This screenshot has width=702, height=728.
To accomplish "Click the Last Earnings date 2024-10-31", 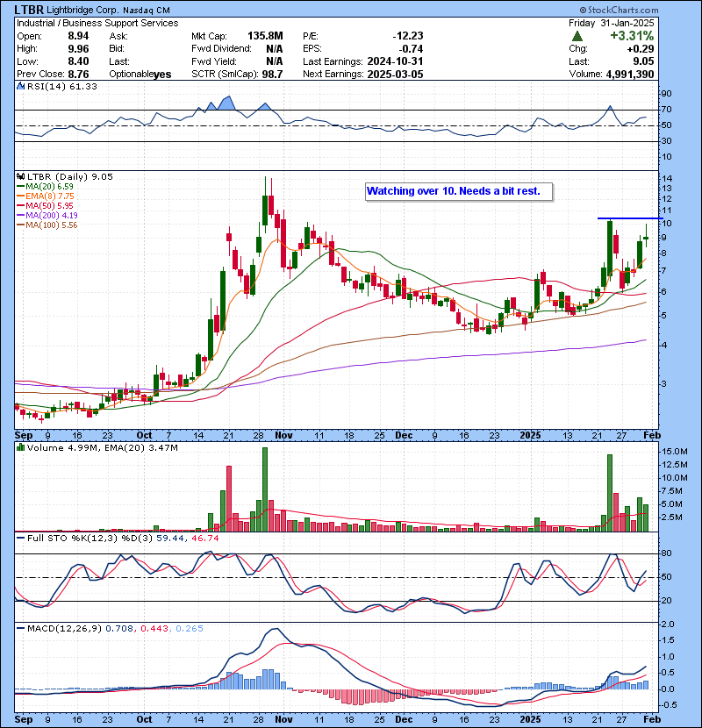I will (395, 61).
